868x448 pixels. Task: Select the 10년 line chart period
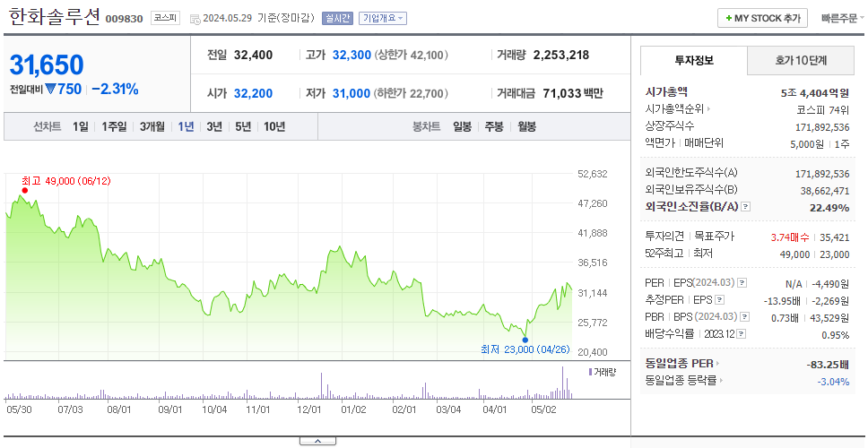point(274,126)
